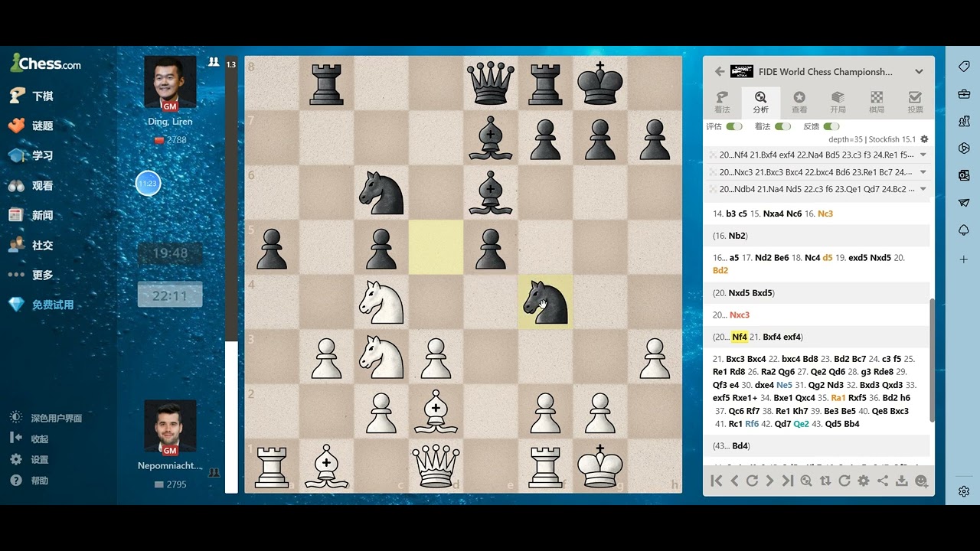Flip the board with the swap arrows icon

[825, 481]
